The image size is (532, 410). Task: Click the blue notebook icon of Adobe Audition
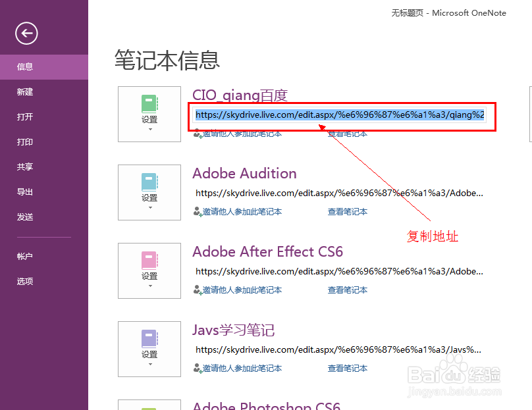pyautogui.click(x=149, y=182)
